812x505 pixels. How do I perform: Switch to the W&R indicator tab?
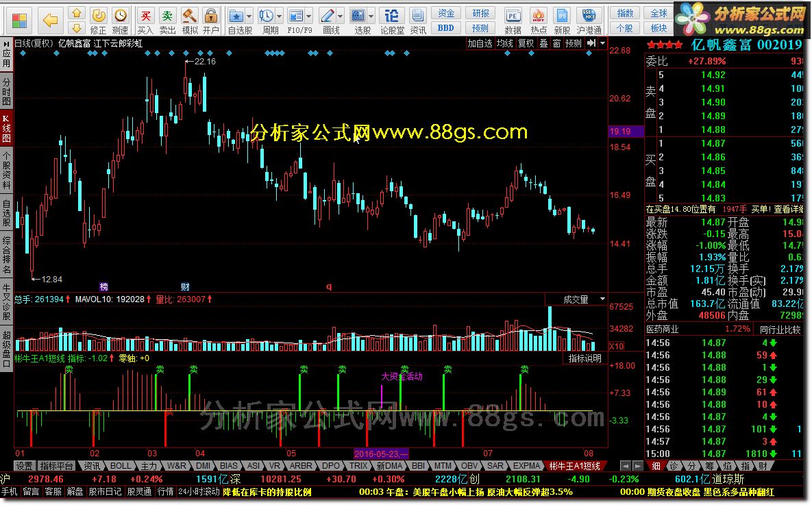point(176,466)
